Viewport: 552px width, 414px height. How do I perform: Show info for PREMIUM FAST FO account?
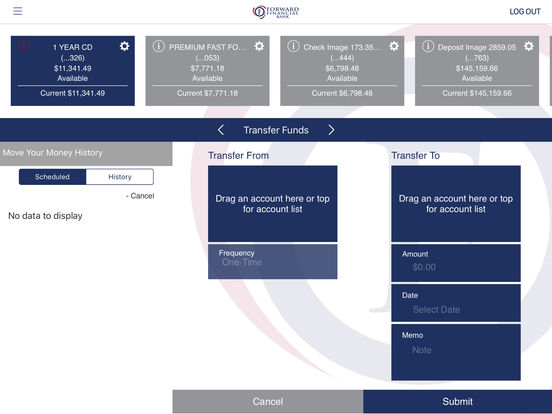(159, 46)
